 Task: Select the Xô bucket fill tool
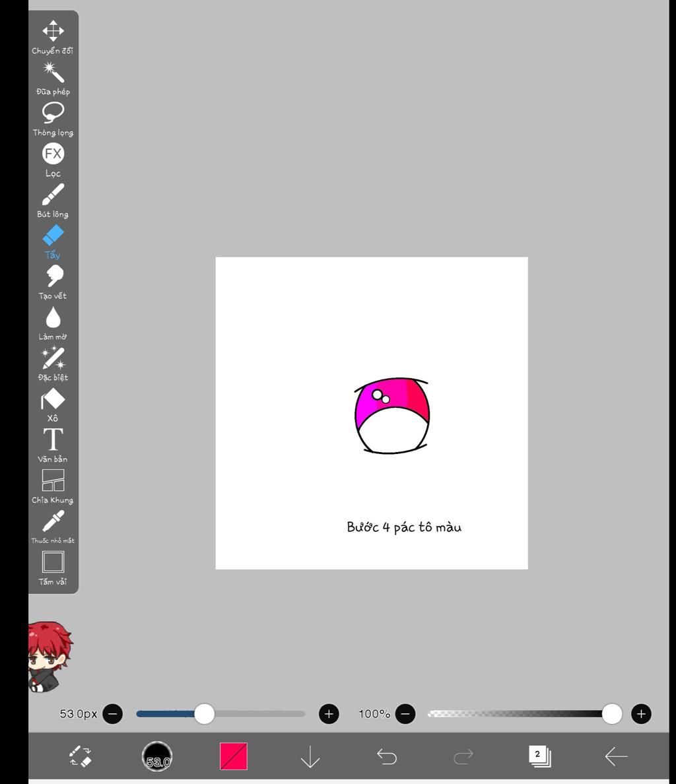click(x=52, y=399)
